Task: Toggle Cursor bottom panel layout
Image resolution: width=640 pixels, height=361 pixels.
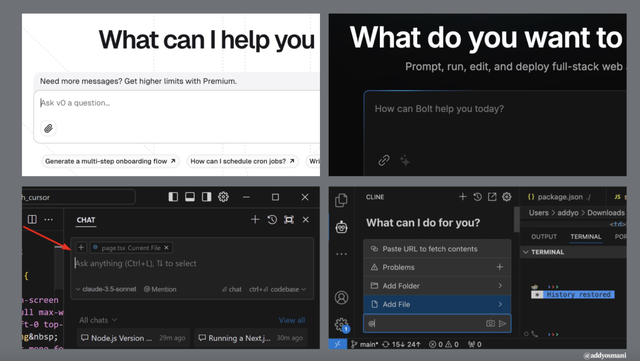Action: coord(190,197)
